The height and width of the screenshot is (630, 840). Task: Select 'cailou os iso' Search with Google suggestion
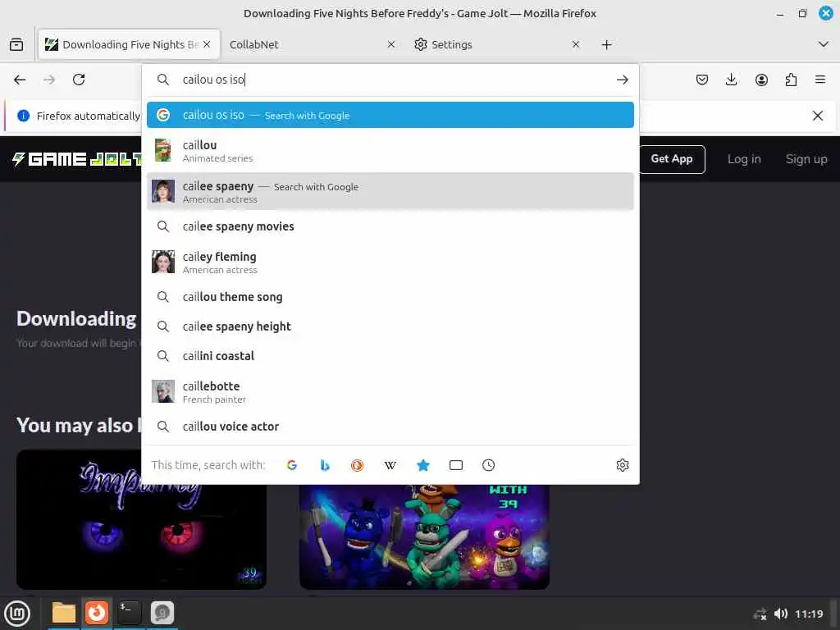coord(390,115)
